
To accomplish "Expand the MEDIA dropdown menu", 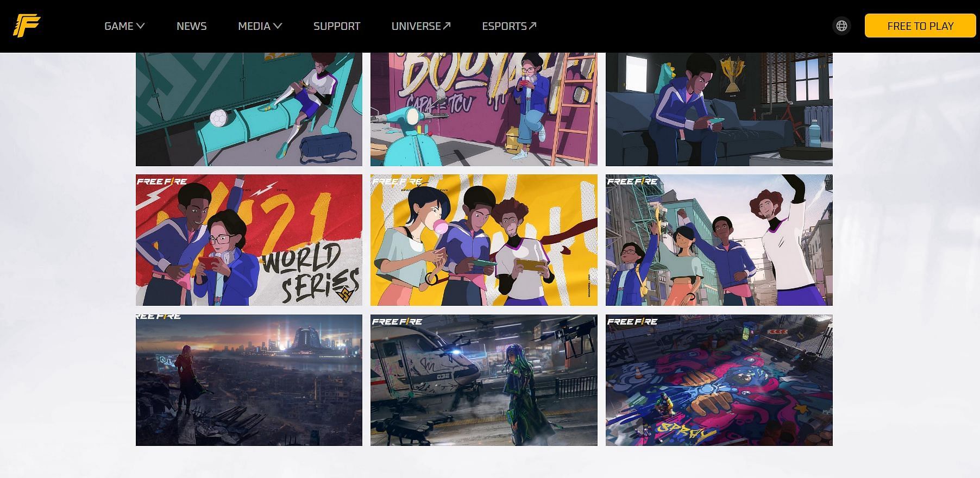I will (260, 26).
